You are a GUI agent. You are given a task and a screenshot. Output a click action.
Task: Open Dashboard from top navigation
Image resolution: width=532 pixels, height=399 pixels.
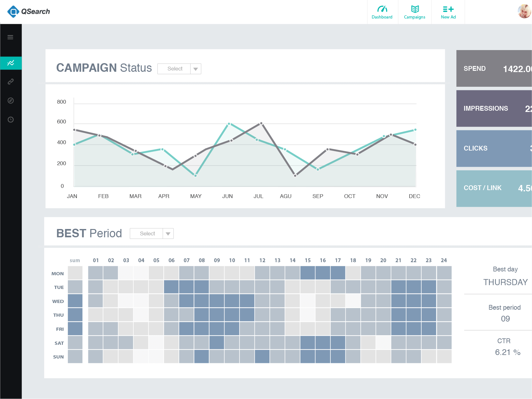[x=382, y=12]
